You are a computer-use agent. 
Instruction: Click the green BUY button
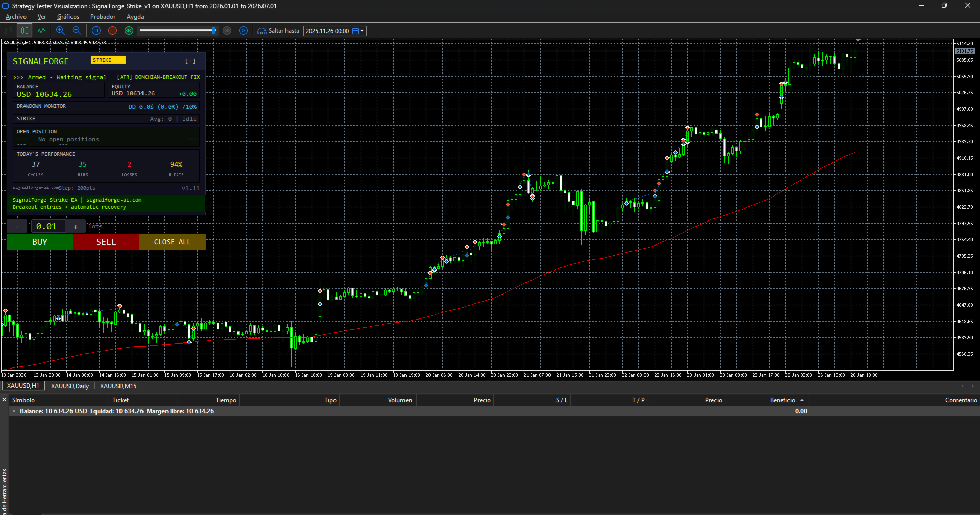click(x=40, y=242)
